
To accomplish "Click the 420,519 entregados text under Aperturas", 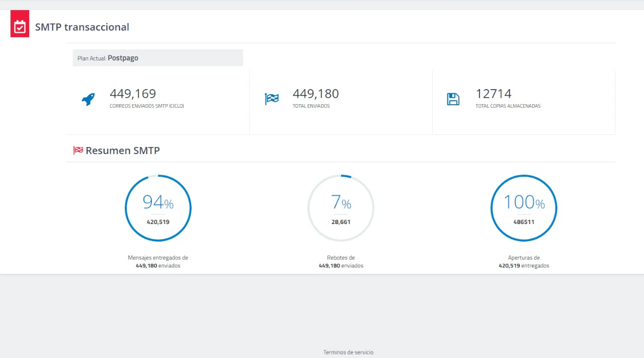I will point(524,266).
